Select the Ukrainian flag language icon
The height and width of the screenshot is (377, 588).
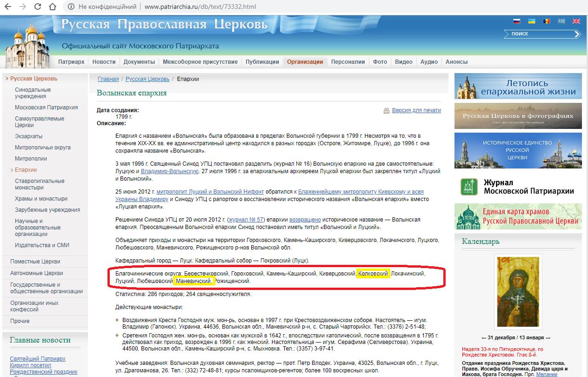[531, 21]
